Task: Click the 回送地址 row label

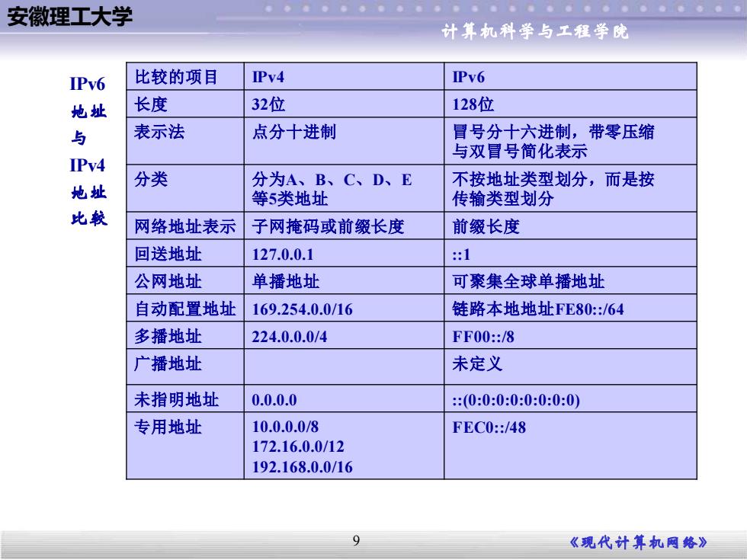Action: point(185,253)
